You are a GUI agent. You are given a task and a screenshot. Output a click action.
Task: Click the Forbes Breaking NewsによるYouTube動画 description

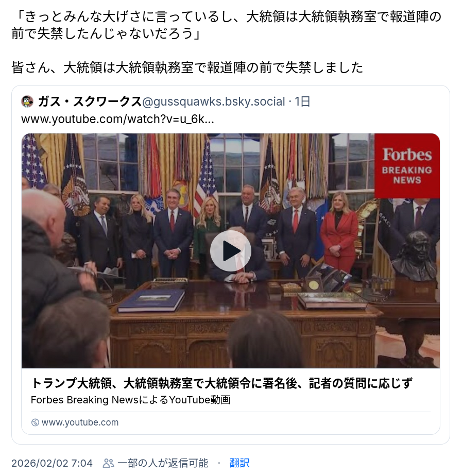click(x=130, y=400)
